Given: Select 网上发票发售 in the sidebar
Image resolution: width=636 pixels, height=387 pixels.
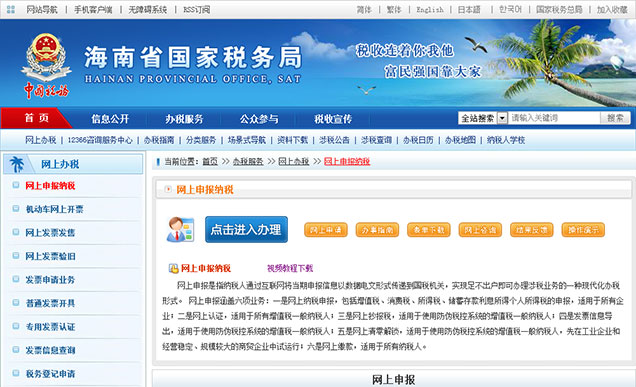Looking at the screenshot, I should pos(50,232).
